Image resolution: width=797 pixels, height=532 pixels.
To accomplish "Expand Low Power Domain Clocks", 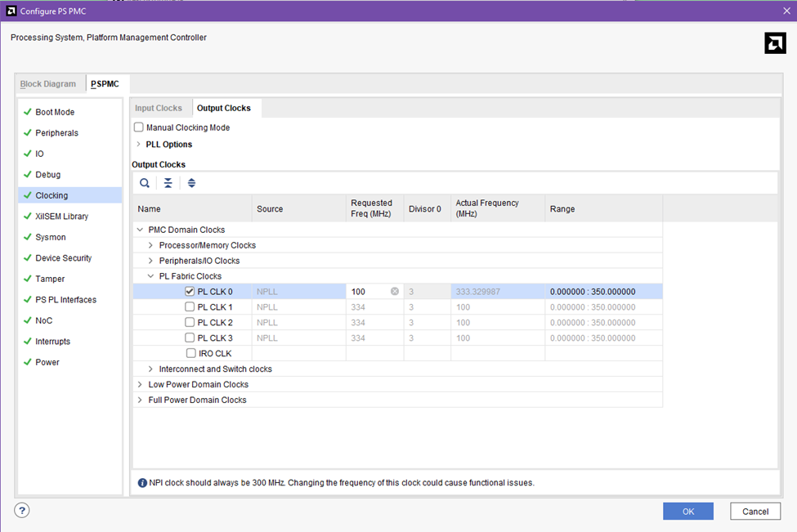I will point(140,385).
